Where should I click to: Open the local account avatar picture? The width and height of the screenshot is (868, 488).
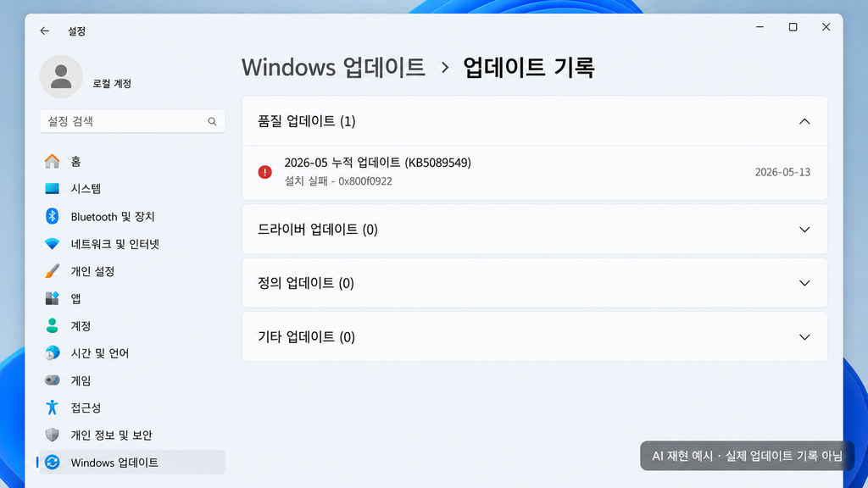pos(61,76)
